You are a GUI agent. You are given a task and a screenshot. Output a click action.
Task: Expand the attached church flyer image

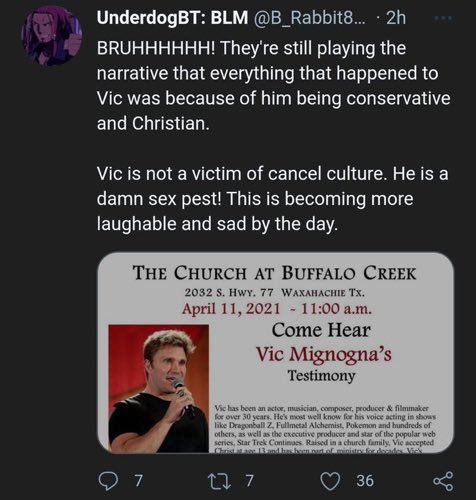pyautogui.click(x=276, y=353)
